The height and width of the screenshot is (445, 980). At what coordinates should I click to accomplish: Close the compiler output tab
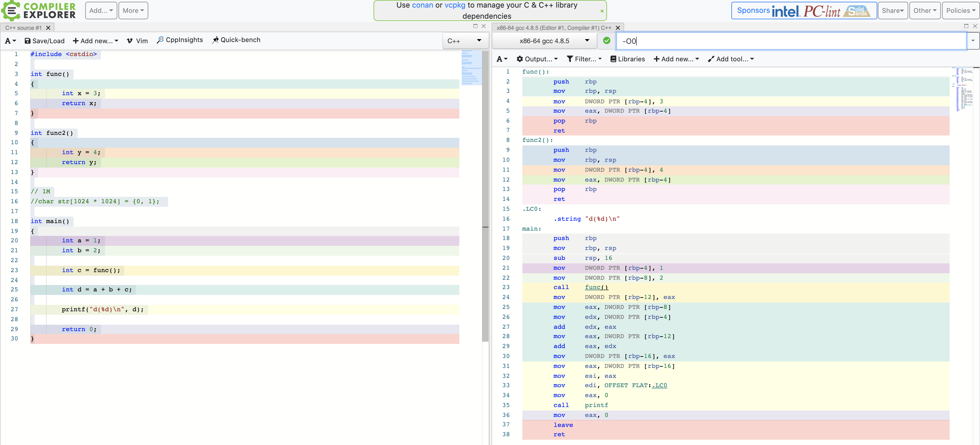pos(618,28)
